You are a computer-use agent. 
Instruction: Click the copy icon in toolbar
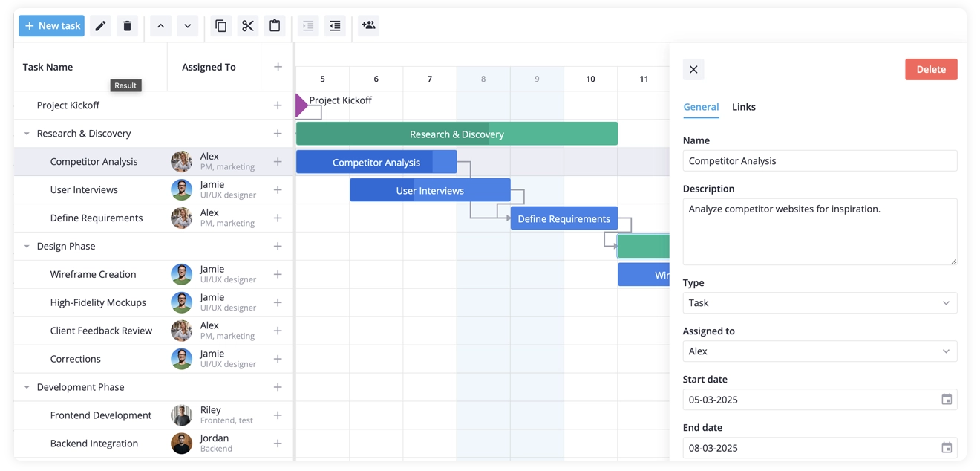(220, 26)
